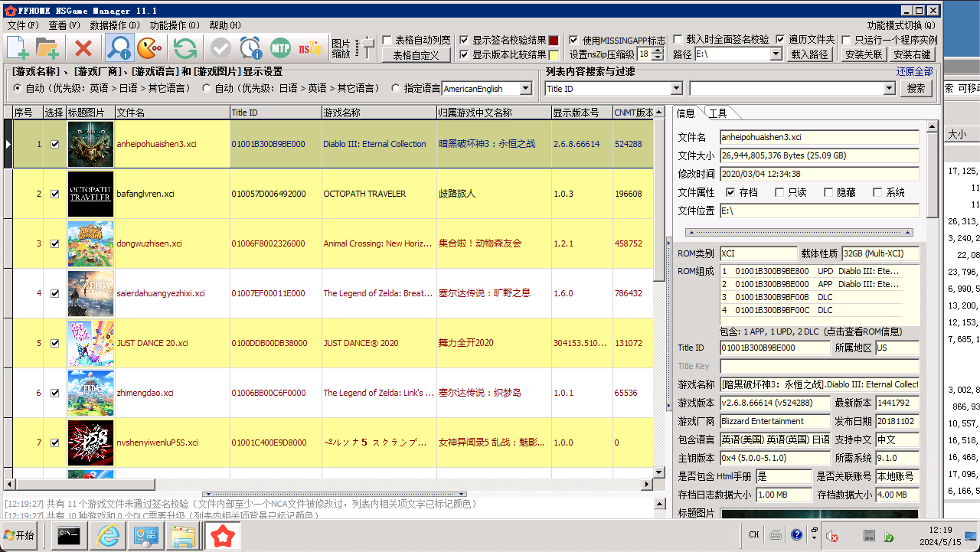Screen dimensions: 980x552
Task: Click Just Dance 2020 cover thumbnail
Action: [x=90, y=343]
